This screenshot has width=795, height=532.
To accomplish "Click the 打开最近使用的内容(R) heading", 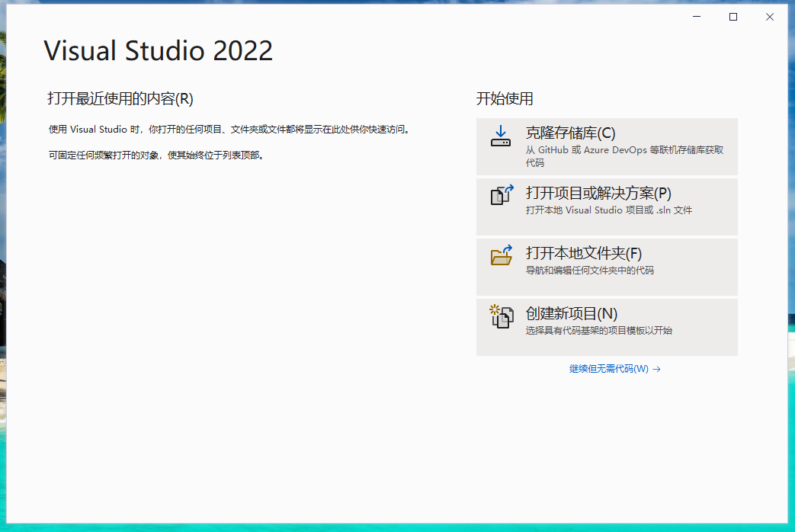I will click(120, 98).
